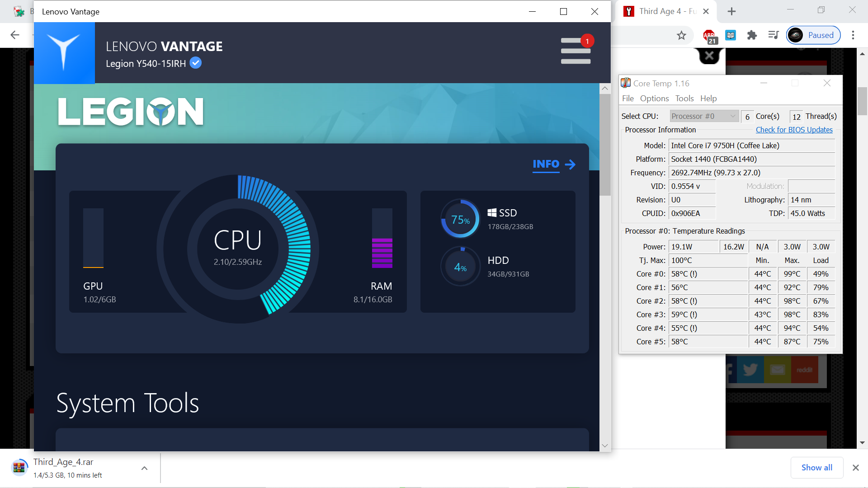This screenshot has width=868, height=488.
Task: Click the GPU usage bar
Action: coord(93,238)
